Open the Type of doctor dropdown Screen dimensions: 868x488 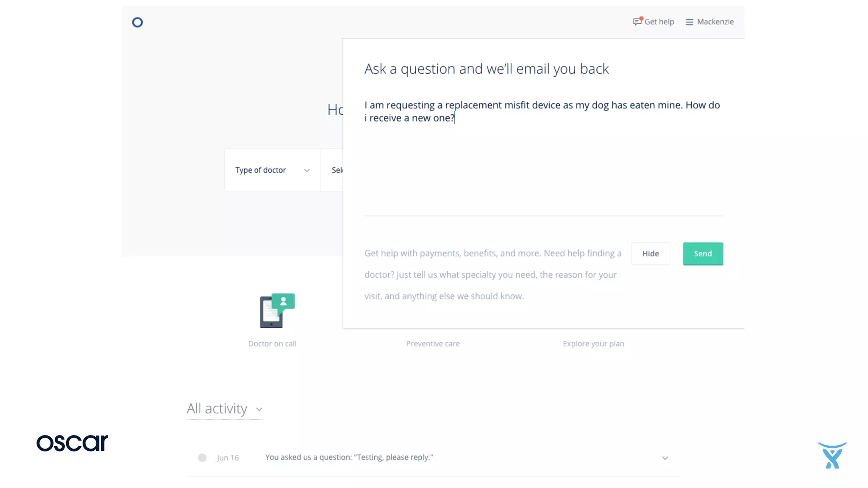click(273, 170)
